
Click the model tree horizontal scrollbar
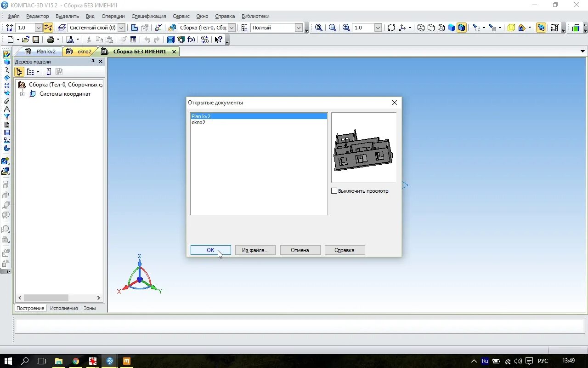pos(59,298)
